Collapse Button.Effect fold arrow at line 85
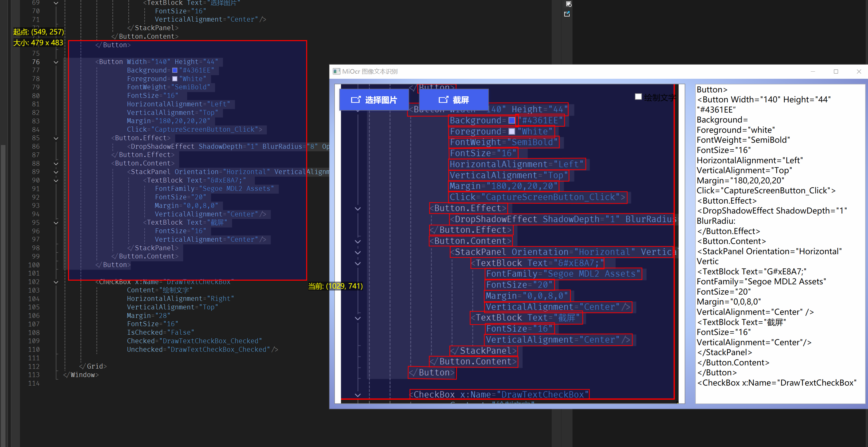The height and width of the screenshot is (447, 868). pyautogui.click(x=56, y=138)
